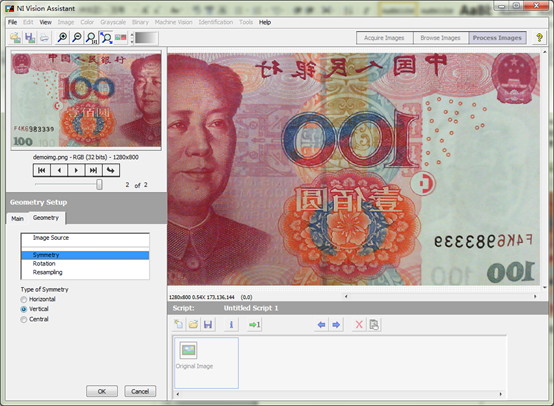This screenshot has height=406, width=554.
Task: Click the image viewer horizontal scroll right arrow
Action: pyautogui.click(x=535, y=296)
